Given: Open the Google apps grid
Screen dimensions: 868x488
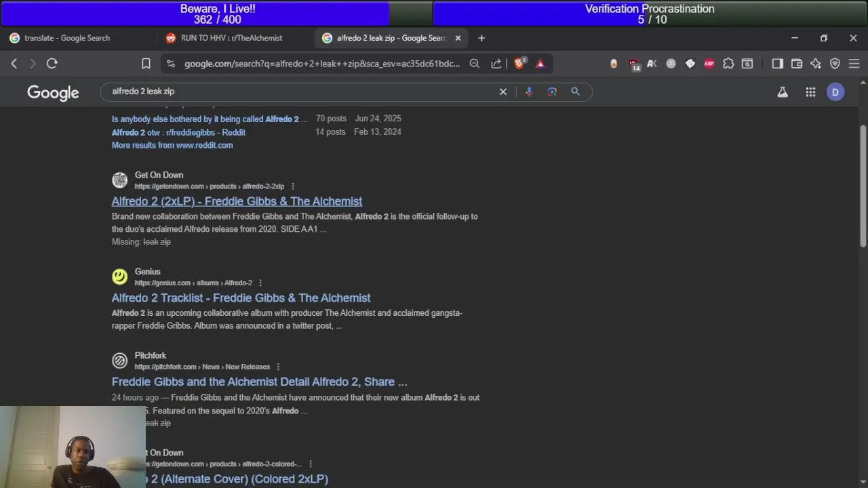Looking at the screenshot, I should (x=810, y=92).
